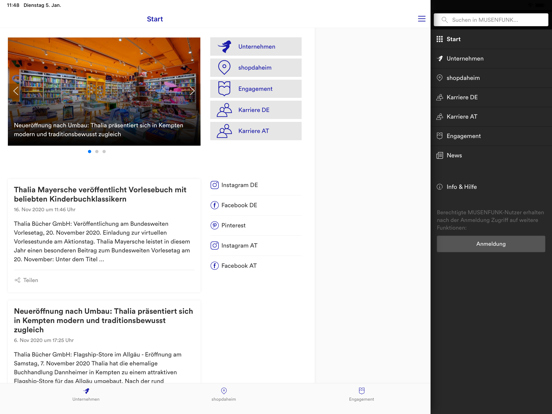The height and width of the screenshot is (414, 552).
Task: Click the Karriere AT icon in sidebar
Action: click(440, 117)
